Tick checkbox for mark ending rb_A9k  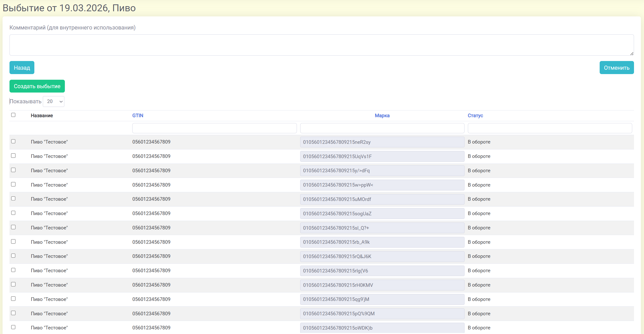[x=13, y=242]
